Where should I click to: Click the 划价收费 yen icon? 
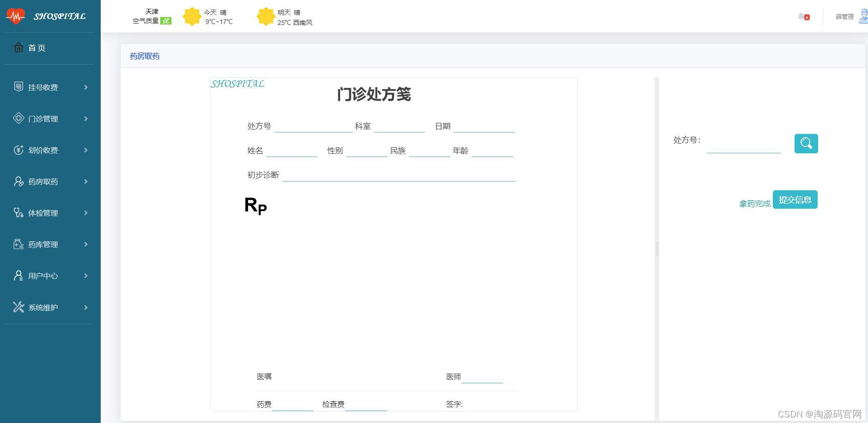[x=18, y=150]
